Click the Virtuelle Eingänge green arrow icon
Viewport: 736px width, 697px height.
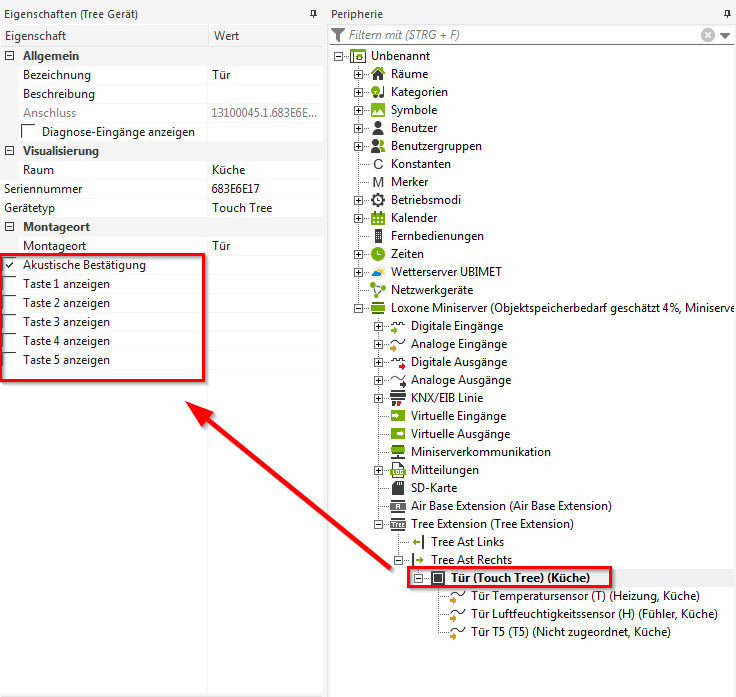coord(398,416)
